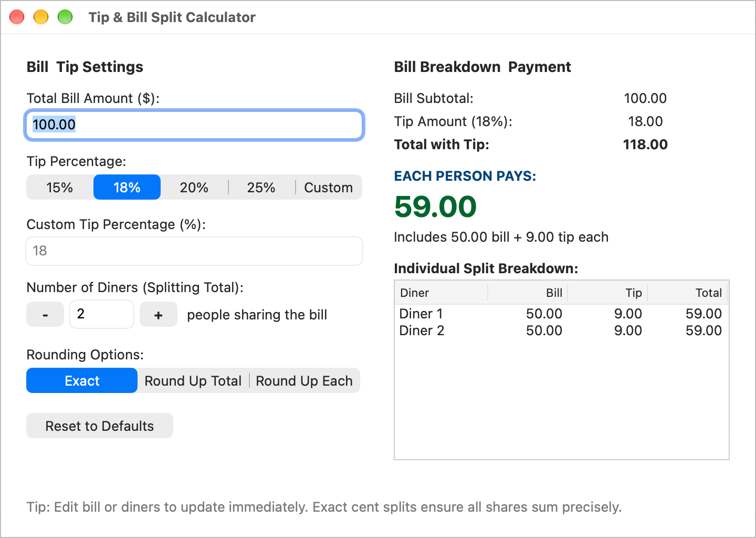Choose the 18% tip percentage
Viewport: 756px width, 538px height.
click(x=127, y=188)
